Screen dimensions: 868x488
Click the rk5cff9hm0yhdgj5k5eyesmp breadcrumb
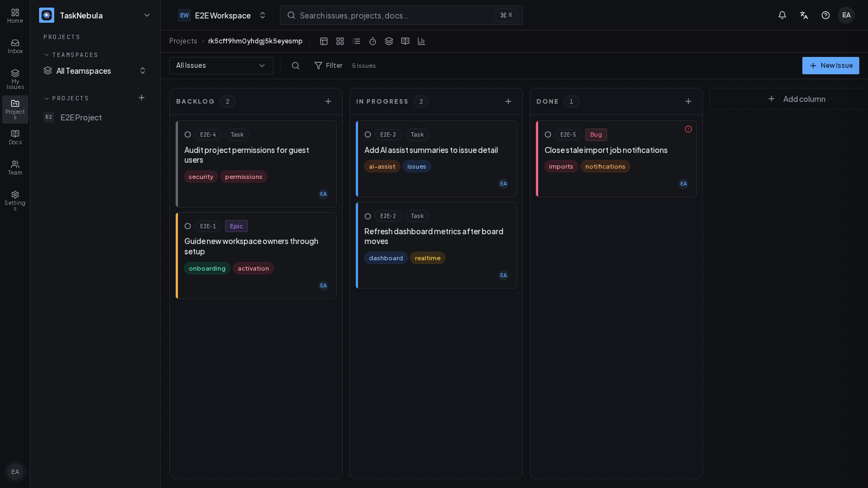(x=256, y=41)
